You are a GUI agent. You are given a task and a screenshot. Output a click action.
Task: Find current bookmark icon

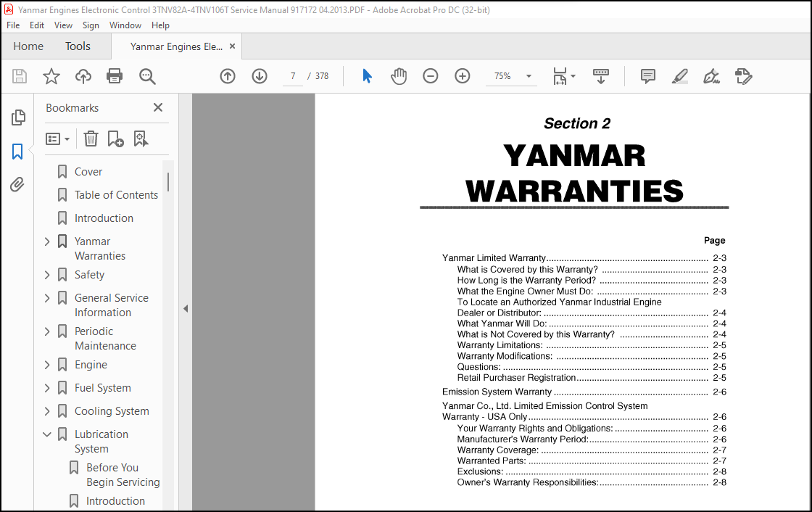[x=141, y=139]
